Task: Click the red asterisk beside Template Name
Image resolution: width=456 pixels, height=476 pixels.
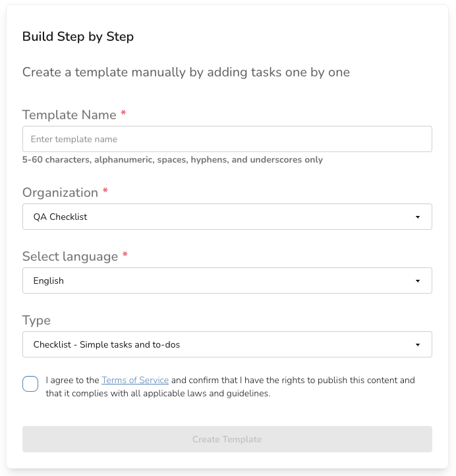Action: 123,115
